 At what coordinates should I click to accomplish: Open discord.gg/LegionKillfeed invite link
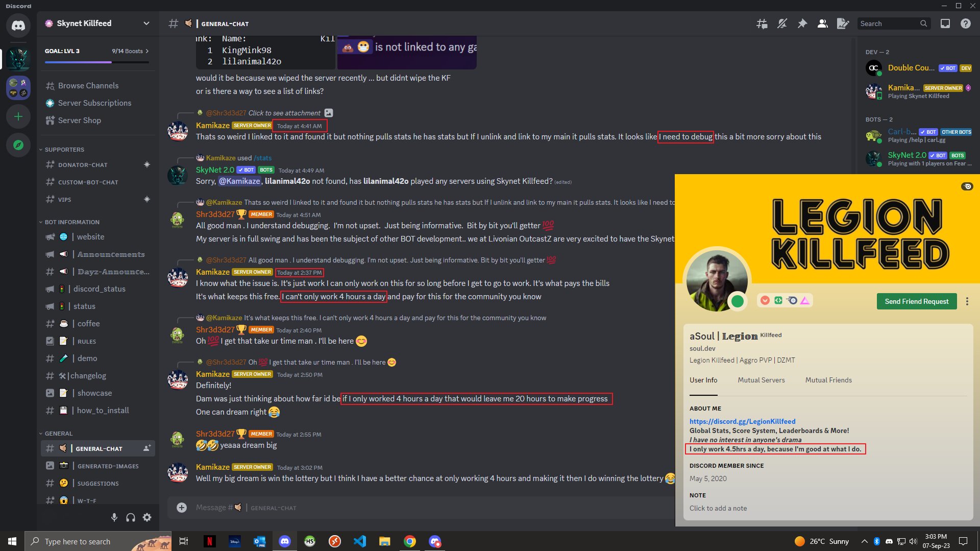coord(742,421)
